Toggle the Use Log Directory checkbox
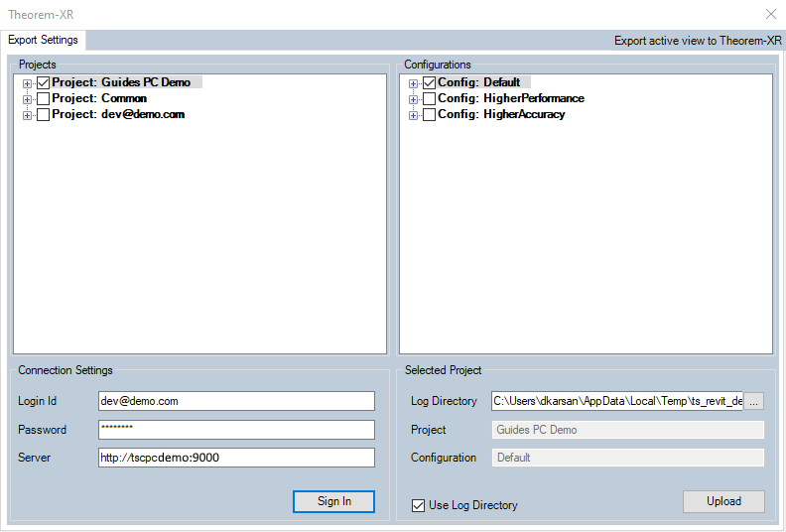The width and height of the screenshot is (786, 532). 419,506
